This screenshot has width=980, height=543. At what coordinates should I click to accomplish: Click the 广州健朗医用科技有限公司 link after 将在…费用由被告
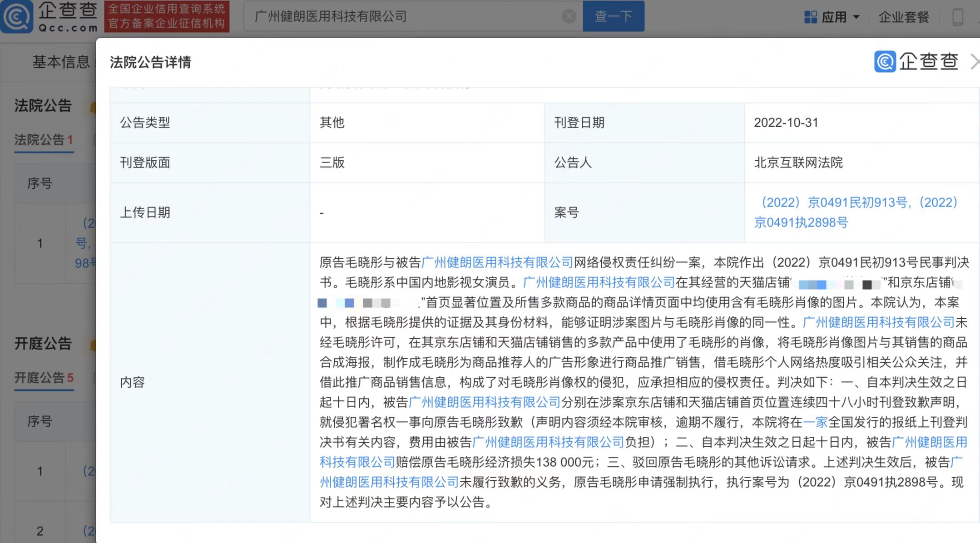tap(548, 442)
